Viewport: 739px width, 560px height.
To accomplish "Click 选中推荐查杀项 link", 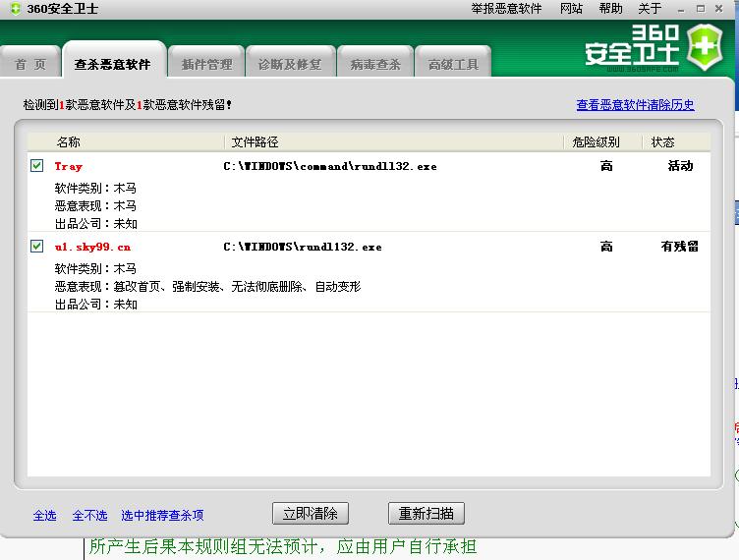I will (162, 515).
